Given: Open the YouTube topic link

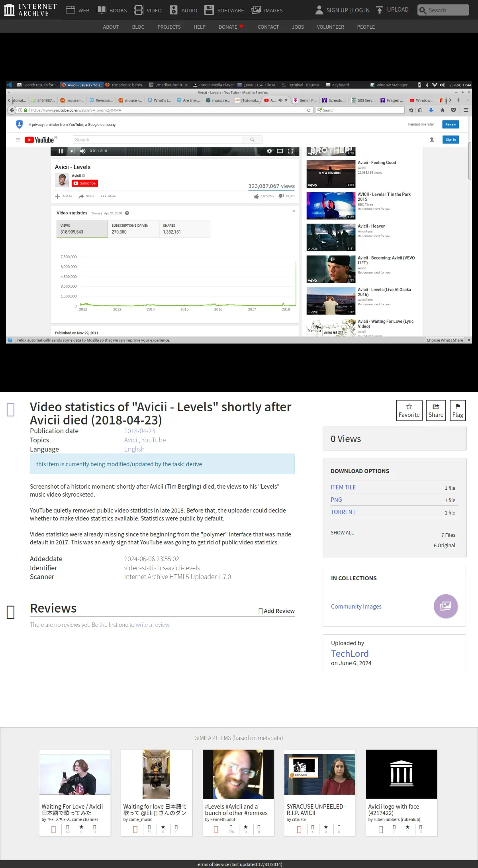Looking at the screenshot, I should pos(153,440).
